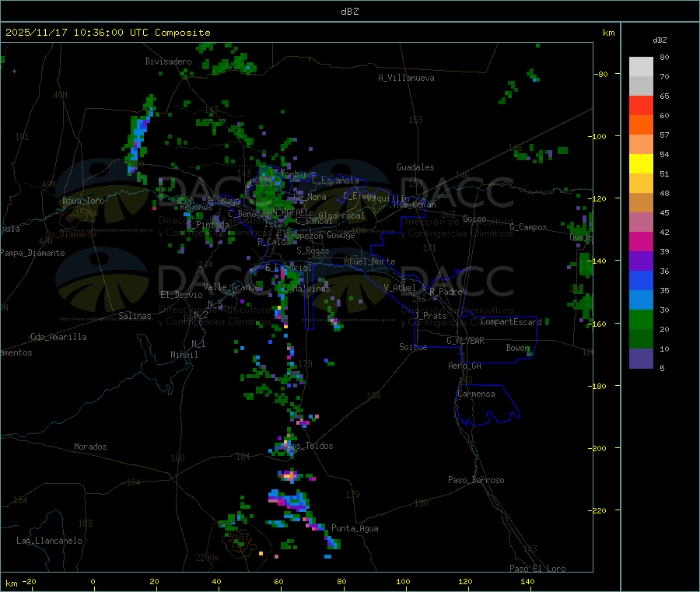
Task: Click the CompartEscard label
Action: 511,321
